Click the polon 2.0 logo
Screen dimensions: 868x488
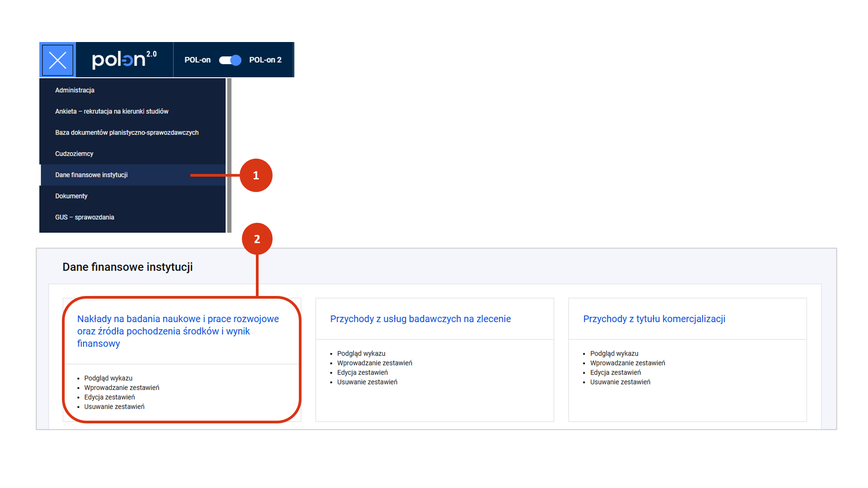[124, 60]
